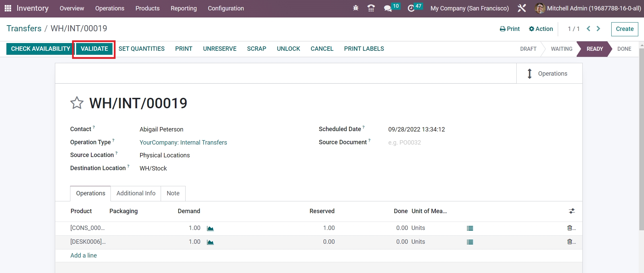Click the Operations smart button

point(549,73)
